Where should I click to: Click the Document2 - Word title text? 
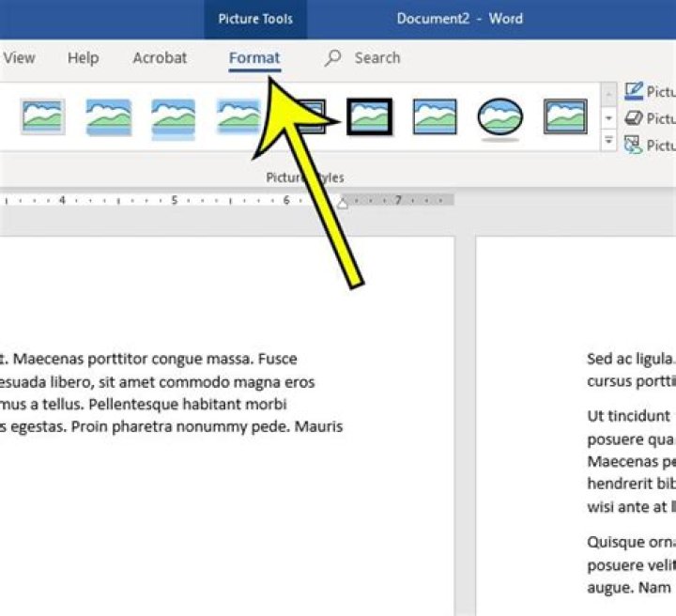pos(459,19)
